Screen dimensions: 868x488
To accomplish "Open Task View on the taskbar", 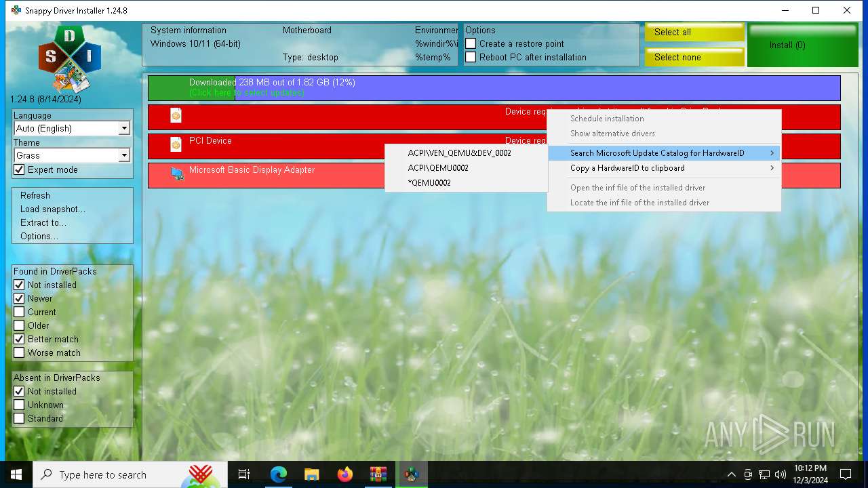I will tap(244, 474).
